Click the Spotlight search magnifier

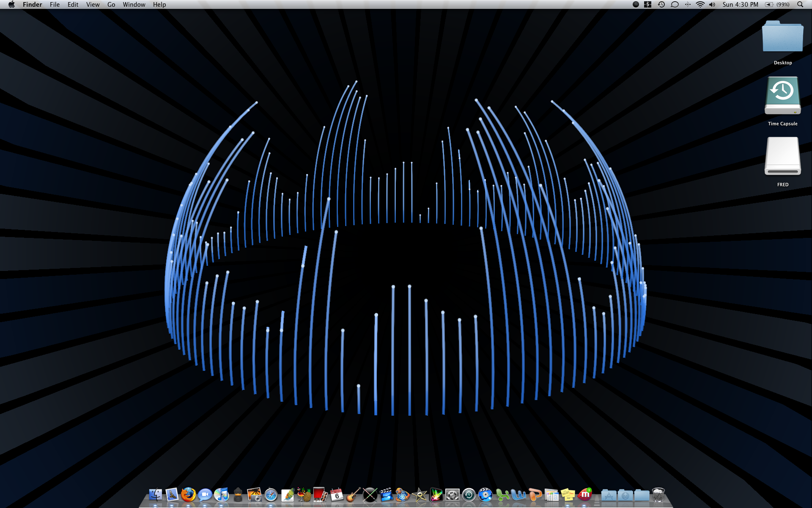800,5
